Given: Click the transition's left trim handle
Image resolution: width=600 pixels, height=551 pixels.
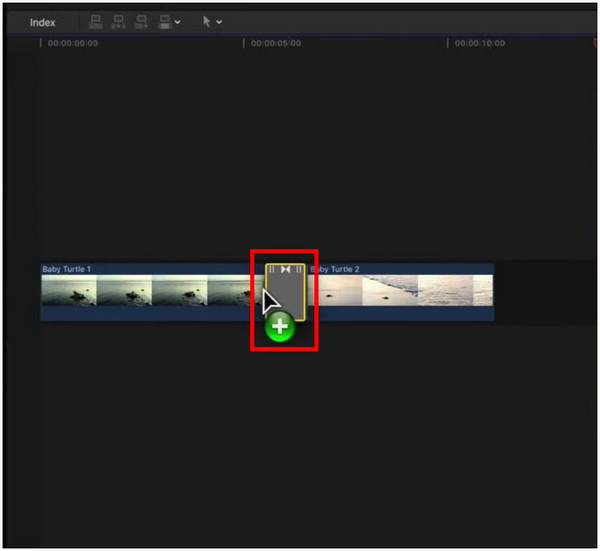Looking at the screenshot, I should 272,270.
